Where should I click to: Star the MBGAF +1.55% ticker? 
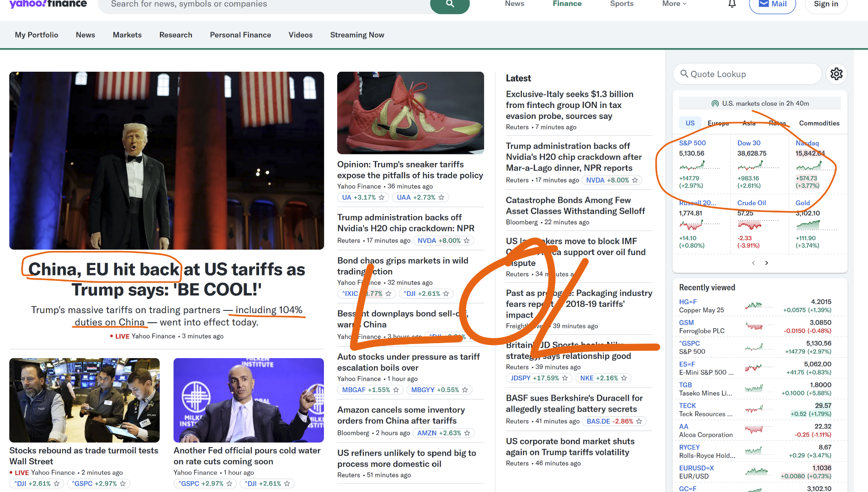[396, 390]
